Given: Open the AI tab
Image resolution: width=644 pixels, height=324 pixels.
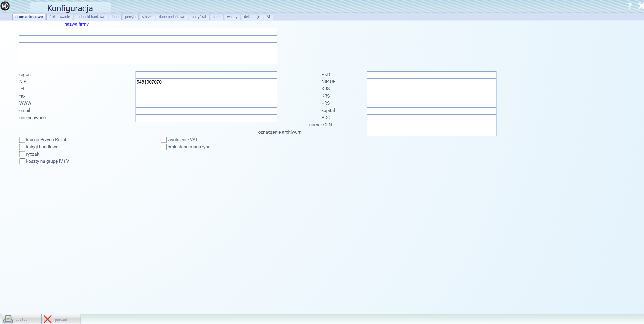Looking at the screenshot, I should [x=268, y=17].
